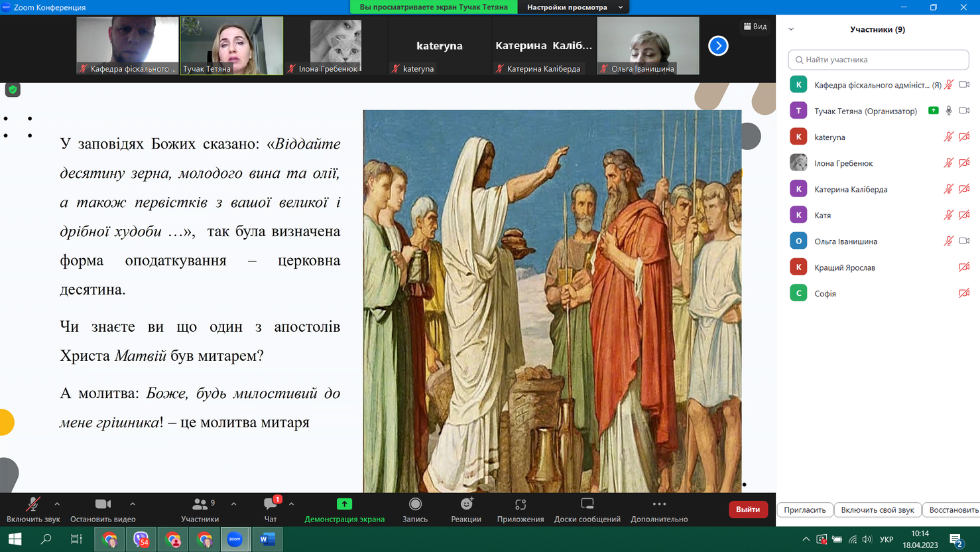Start Демонстрация экрана sharing
This screenshot has width=980, height=552.
(344, 510)
